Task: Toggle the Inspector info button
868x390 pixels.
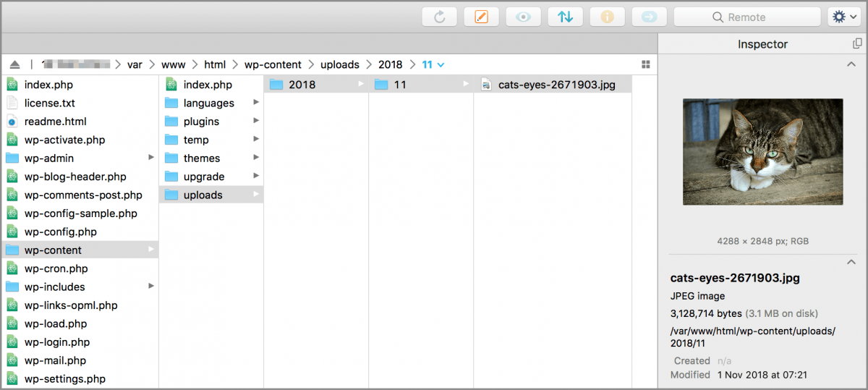Action: (x=607, y=17)
